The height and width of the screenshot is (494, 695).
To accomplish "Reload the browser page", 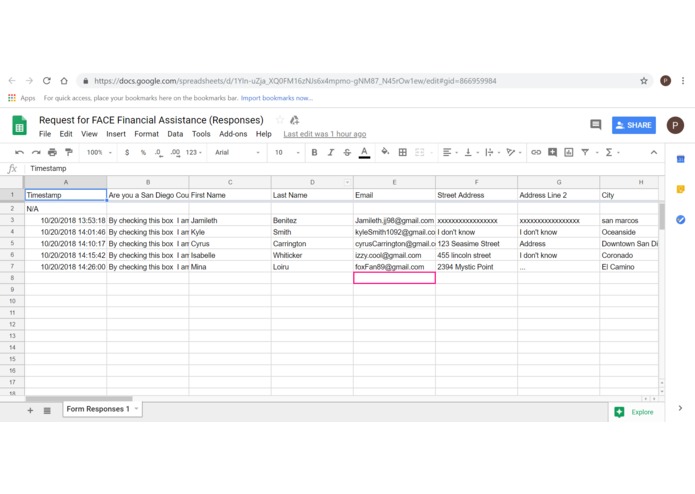I will (x=47, y=81).
